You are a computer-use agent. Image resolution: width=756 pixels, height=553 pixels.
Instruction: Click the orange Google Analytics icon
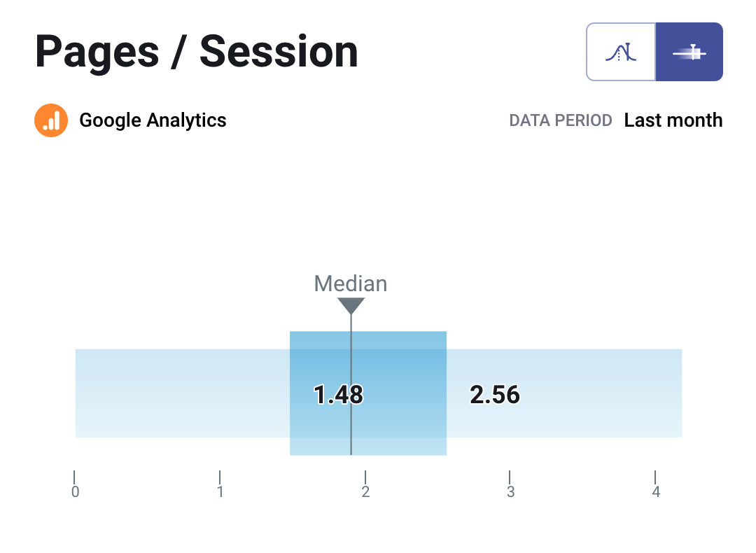pos(51,120)
